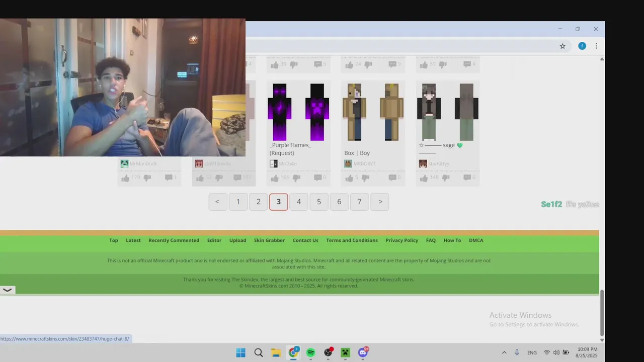Open the Editor footer link
The image size is (644, 362).
[x=214, y=240]
